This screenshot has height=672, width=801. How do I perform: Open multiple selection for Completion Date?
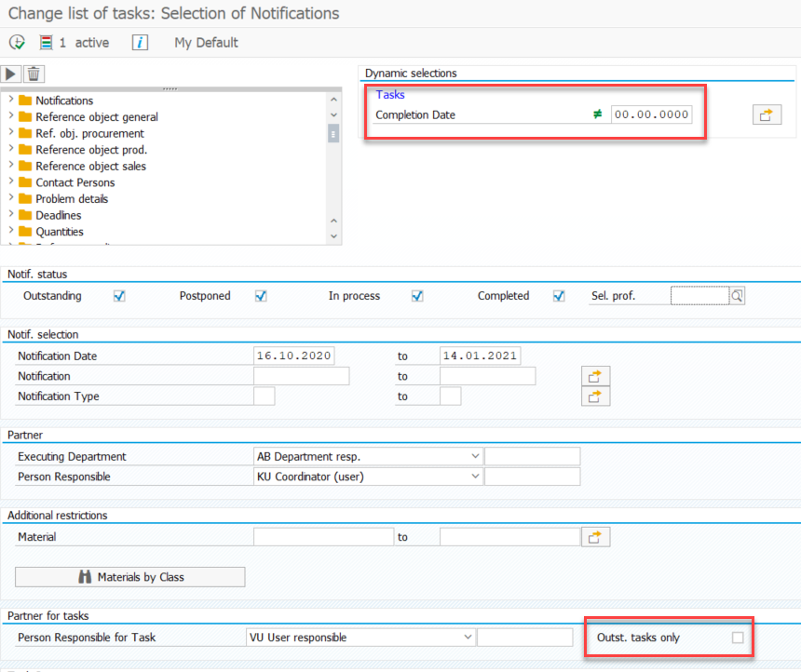tap(766, 115)
